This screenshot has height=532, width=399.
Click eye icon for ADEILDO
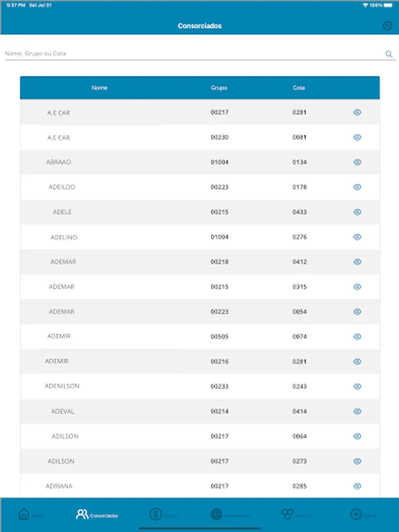[x=357, y=187]
